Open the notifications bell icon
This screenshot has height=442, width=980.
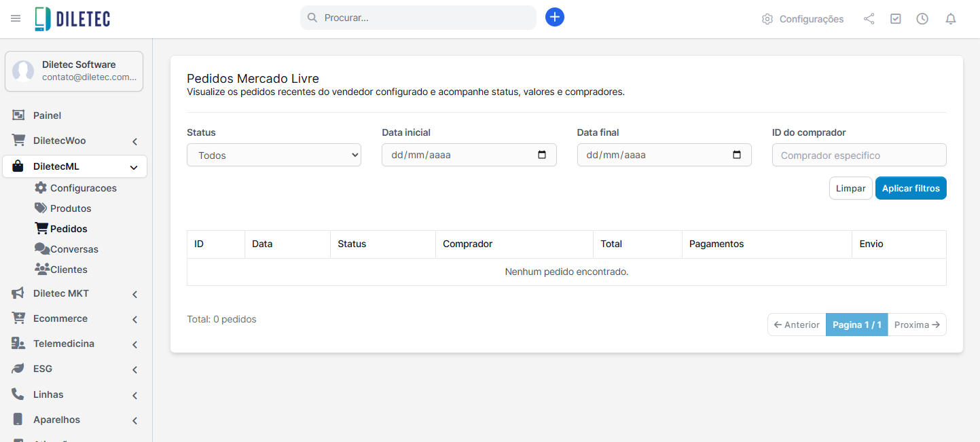pos(951,19)
